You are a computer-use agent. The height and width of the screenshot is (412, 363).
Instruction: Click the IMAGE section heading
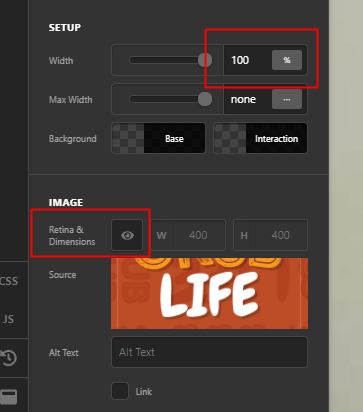point(66,202)
